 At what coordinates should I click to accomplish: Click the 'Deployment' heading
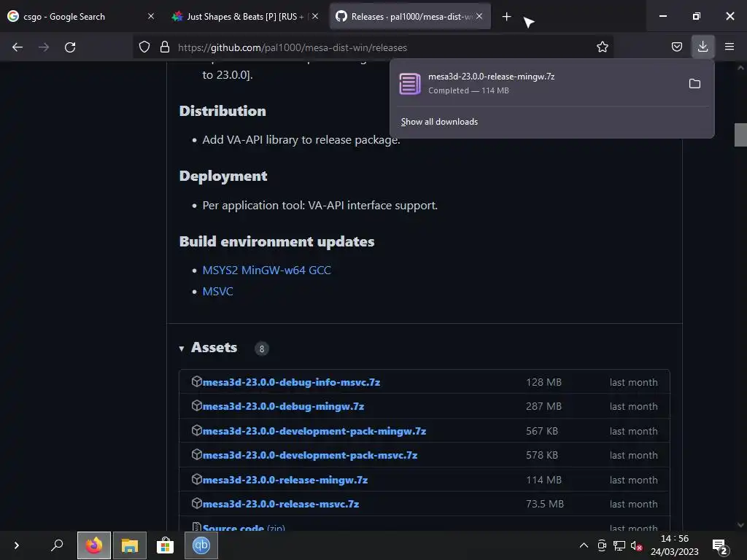[223, 176]
